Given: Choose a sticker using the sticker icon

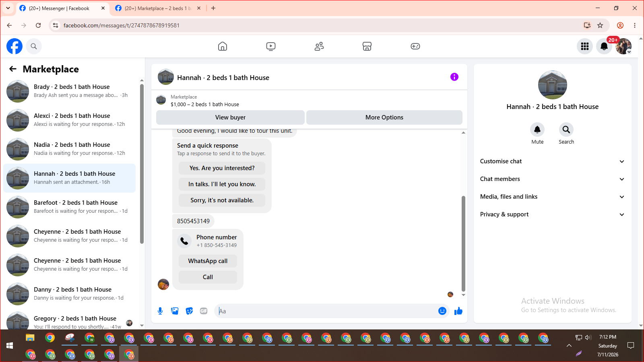Looking at the screenshot, I should click(189, 311).
